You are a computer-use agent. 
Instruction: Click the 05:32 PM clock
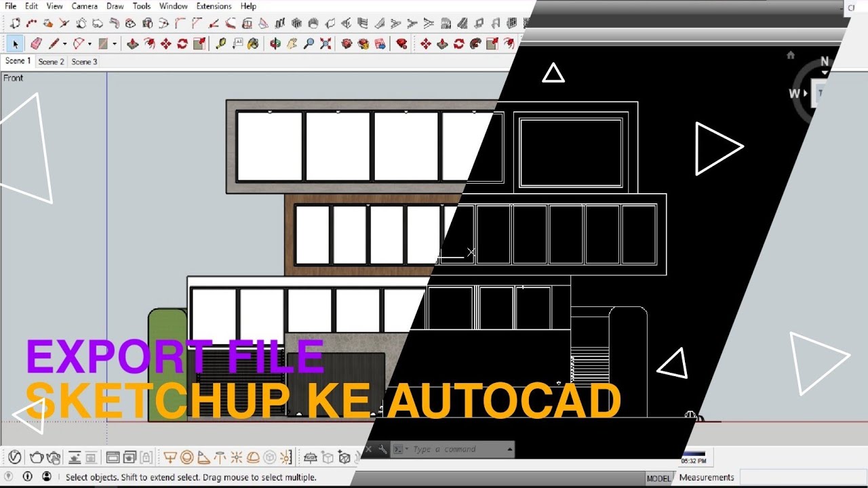click(693, 461)
